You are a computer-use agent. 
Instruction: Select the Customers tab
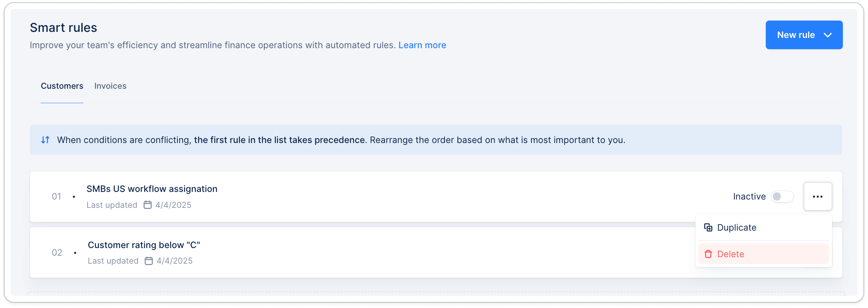[x=62, y=86]
